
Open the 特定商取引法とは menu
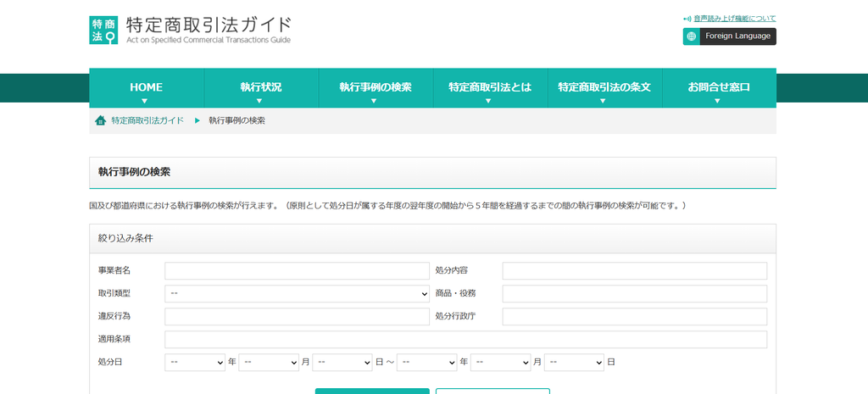490,88
